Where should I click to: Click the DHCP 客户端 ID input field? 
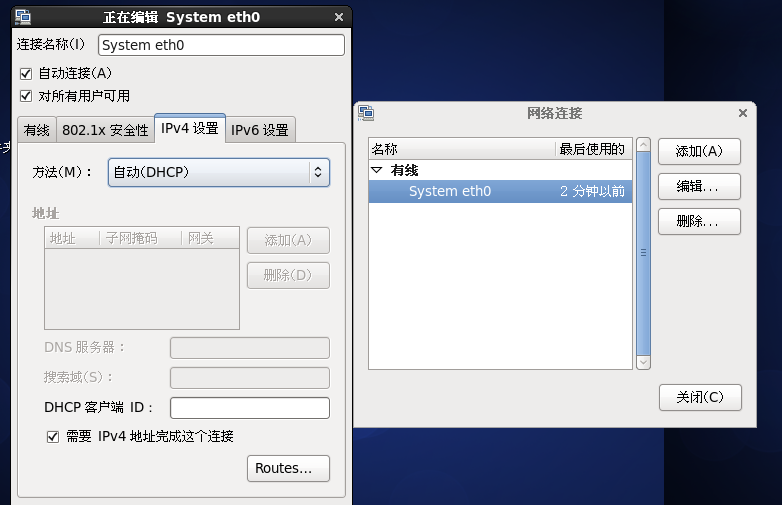(250, 408)
